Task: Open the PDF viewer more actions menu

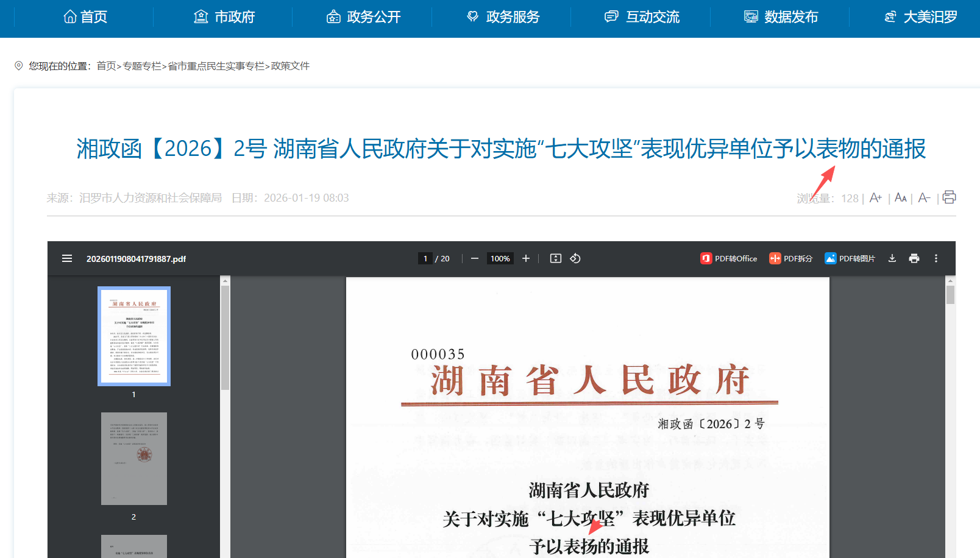Action: click(x=936, y=259)
